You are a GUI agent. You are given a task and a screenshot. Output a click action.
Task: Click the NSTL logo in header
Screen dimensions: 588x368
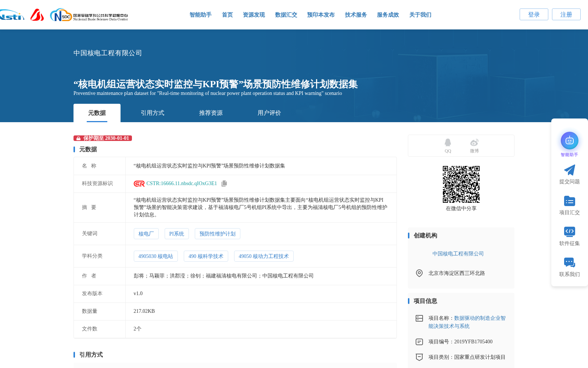click(x=12, y=15)
